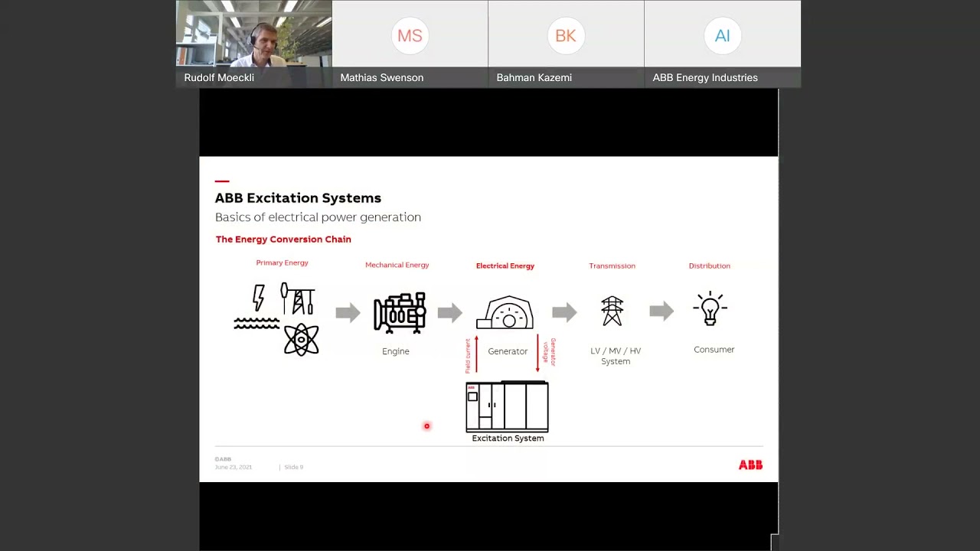Click the vertical Generator voltage label

pos(549,351)
